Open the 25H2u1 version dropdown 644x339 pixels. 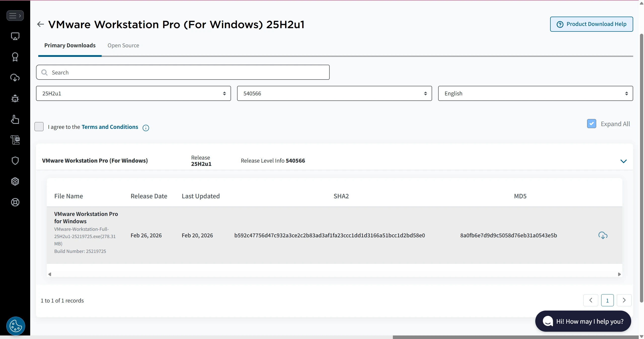[133, 93]
